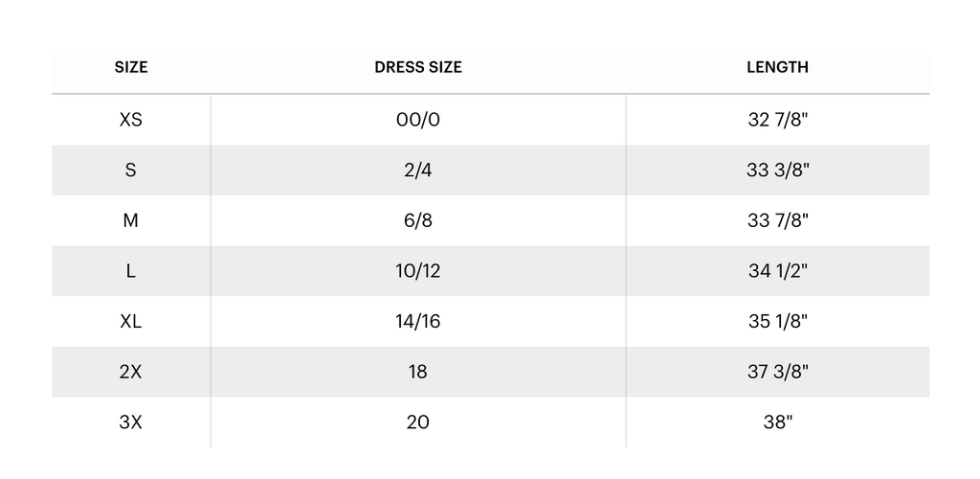Image resolution: width=980 pixels, height=479 pixels.
Task: Click the SIZE column header
Action: [131, 68]
